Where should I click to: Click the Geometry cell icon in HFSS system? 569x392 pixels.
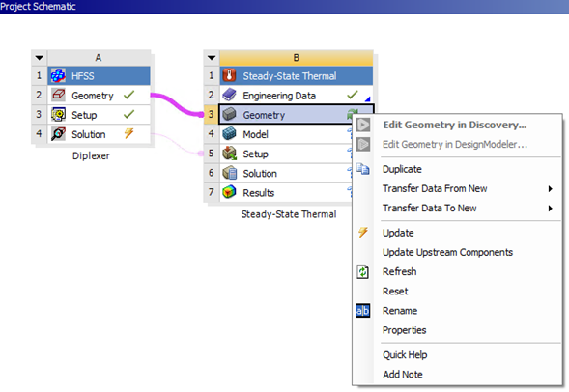click(58, 96)
